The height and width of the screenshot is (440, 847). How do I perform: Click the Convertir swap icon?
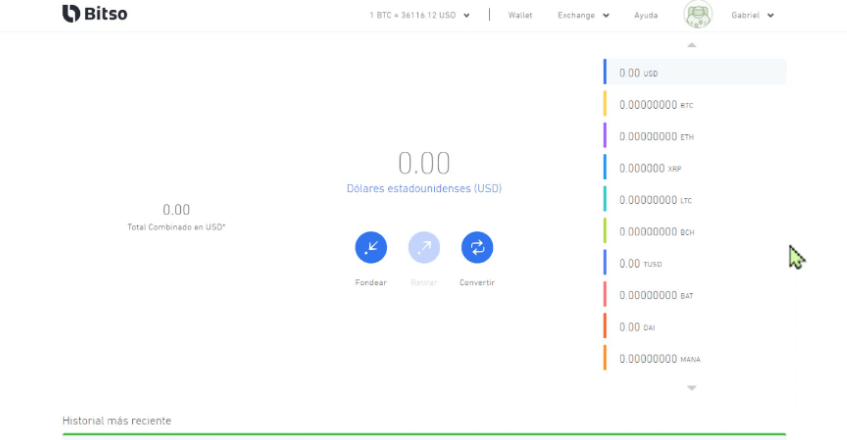point(477,247)
